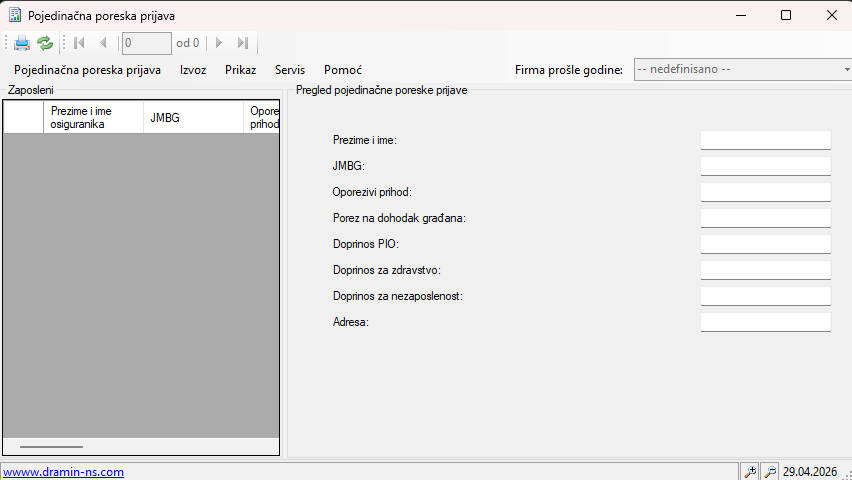Screen dimensions: 852x480
Task: Focus Doprinos za zdravstvo field
Action: pyautogui.click(x=766, y=270)
